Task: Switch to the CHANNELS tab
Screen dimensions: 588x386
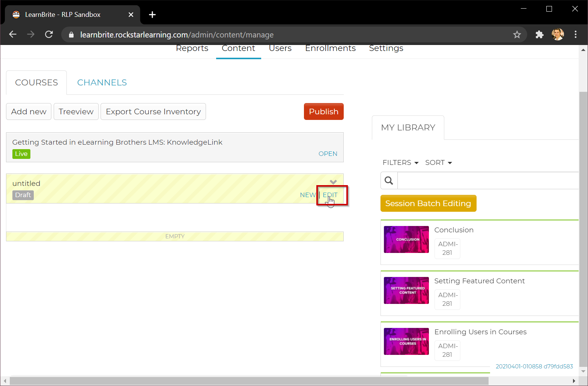Action: (102, 82)
